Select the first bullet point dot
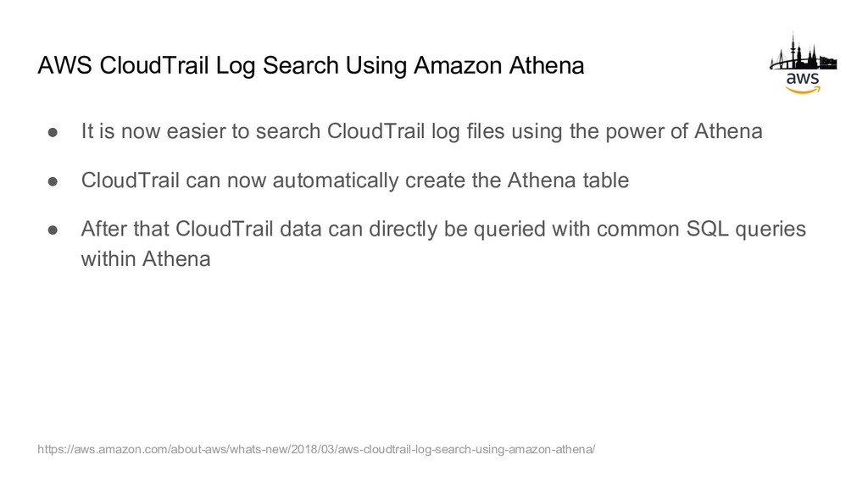The width and height of the screenshot is (868, 488). click(x=53, y=131)
